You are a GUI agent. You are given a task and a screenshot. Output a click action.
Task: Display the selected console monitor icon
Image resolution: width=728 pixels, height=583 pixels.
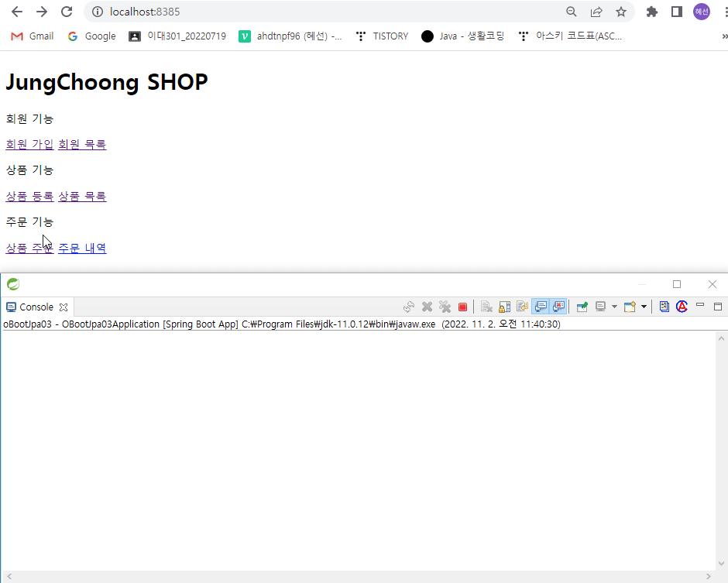(x=601, y=307)
